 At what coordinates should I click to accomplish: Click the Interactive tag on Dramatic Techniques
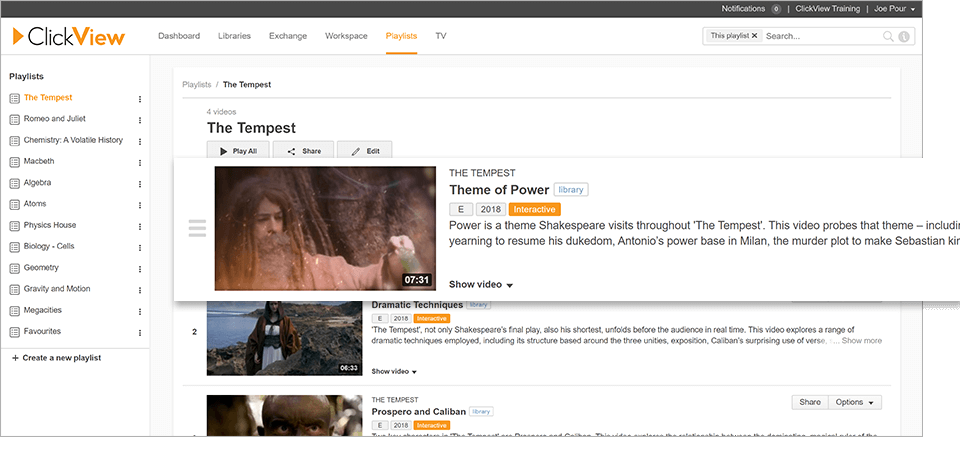(x=432, y=319)
